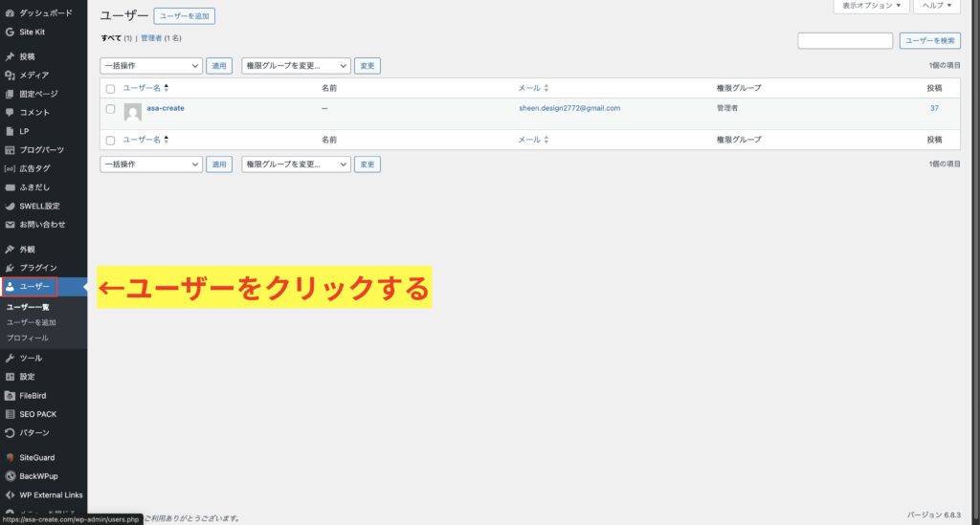
Task: Click the comment bubble icon
Action: [10, 112]
